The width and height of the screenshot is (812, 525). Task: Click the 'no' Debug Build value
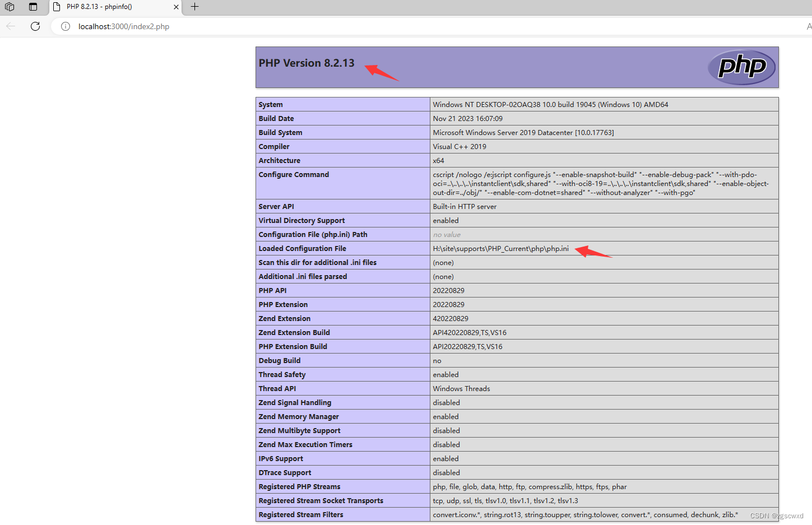pyautogui.click(x=437, y=361)
